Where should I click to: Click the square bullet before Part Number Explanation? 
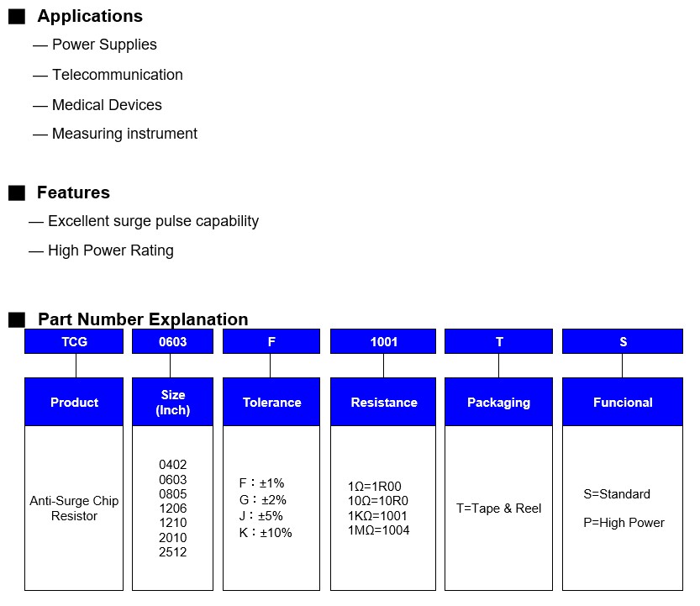[x=17, y=319]
